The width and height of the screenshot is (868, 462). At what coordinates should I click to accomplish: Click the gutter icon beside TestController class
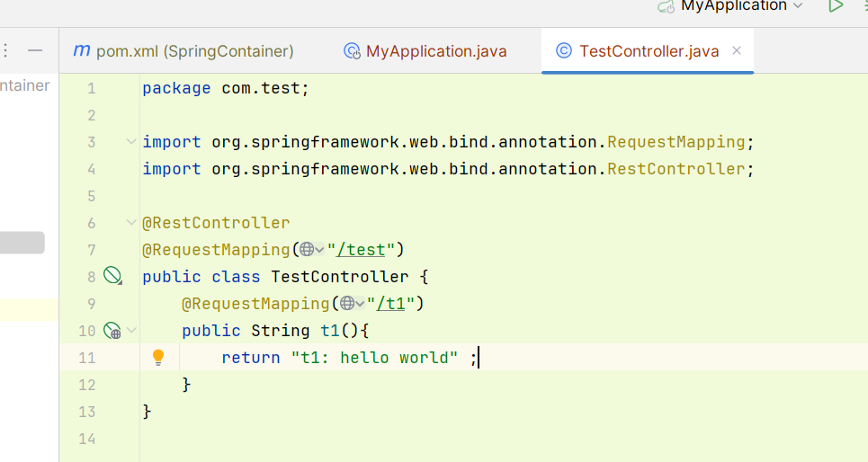112,276
